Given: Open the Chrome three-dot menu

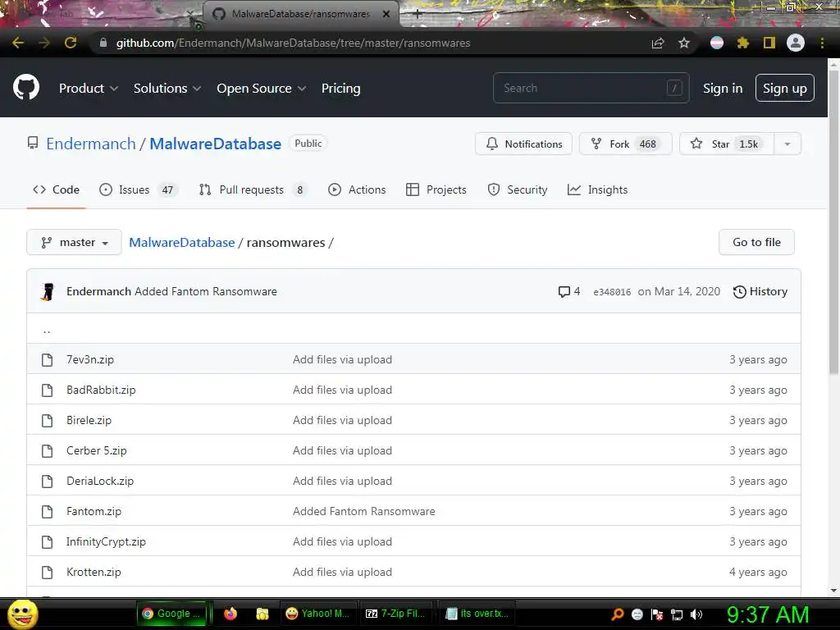Looking at the screenshot, I should click(x=822, y=43).
